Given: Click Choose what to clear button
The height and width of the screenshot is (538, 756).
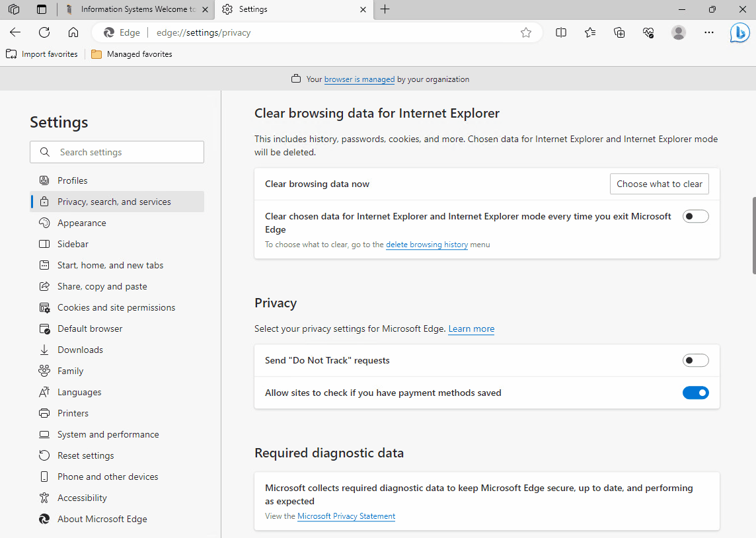Looking at the screenshot, I should point(659,184).
